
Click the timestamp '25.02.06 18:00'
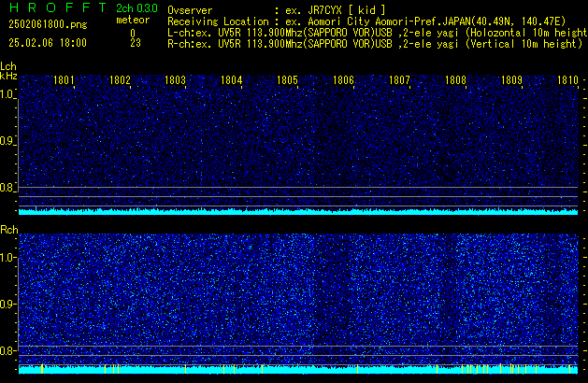(48, 43)
